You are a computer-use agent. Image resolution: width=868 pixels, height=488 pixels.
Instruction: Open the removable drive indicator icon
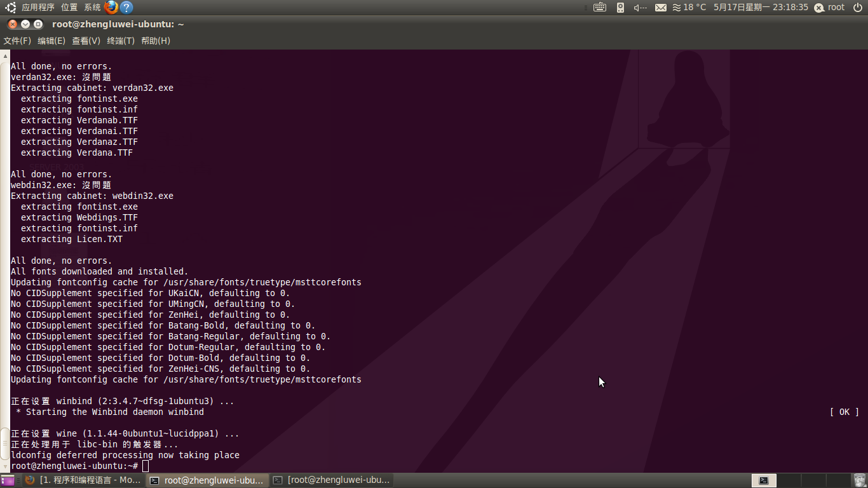621,8
